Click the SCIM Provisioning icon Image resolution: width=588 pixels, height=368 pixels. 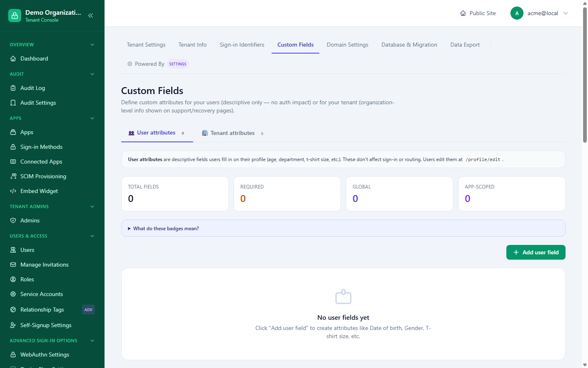tap(13, 176)
